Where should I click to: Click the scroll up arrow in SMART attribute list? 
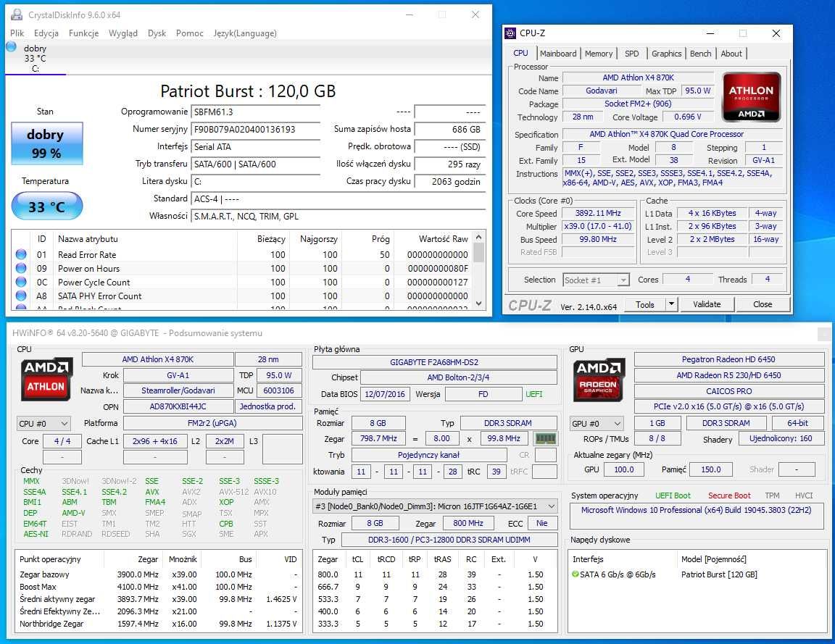pyautogui.click(x=478, y=237)
